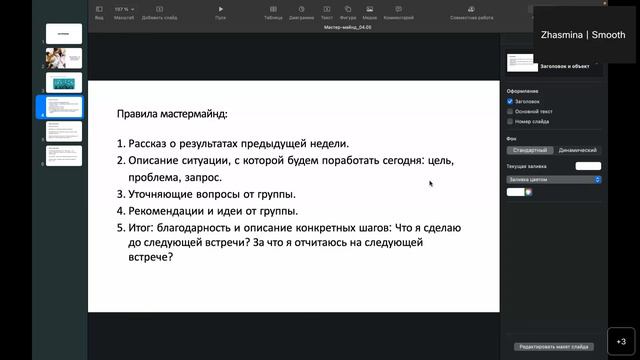This screenshot has height=360, width=640.
Task: Click the Правила мастермайнд slide title
Action: [x=172, y=114]
